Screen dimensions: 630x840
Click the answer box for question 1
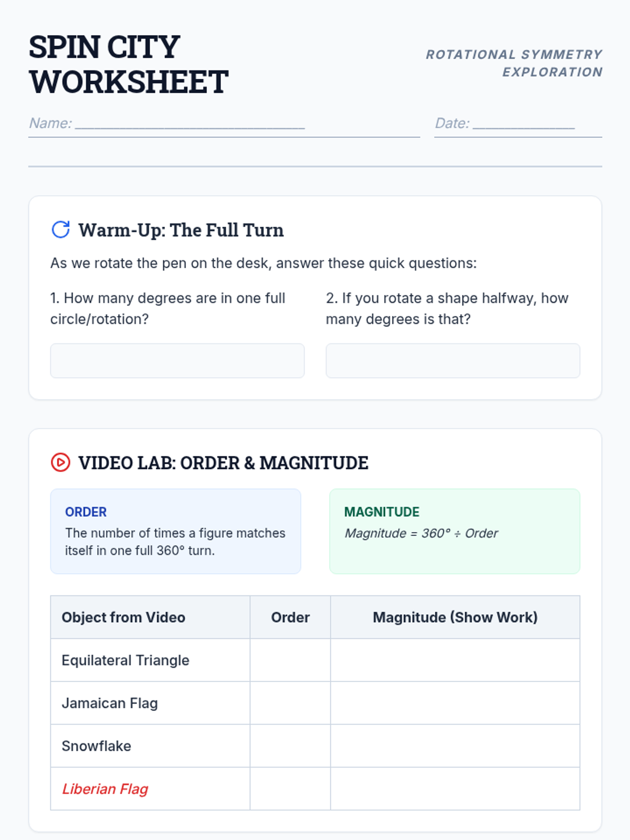(x=177, y=361)
